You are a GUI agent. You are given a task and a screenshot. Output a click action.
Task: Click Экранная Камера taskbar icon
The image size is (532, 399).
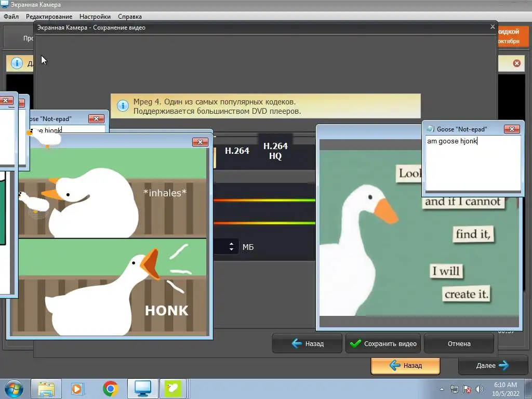tap(143, 389)
